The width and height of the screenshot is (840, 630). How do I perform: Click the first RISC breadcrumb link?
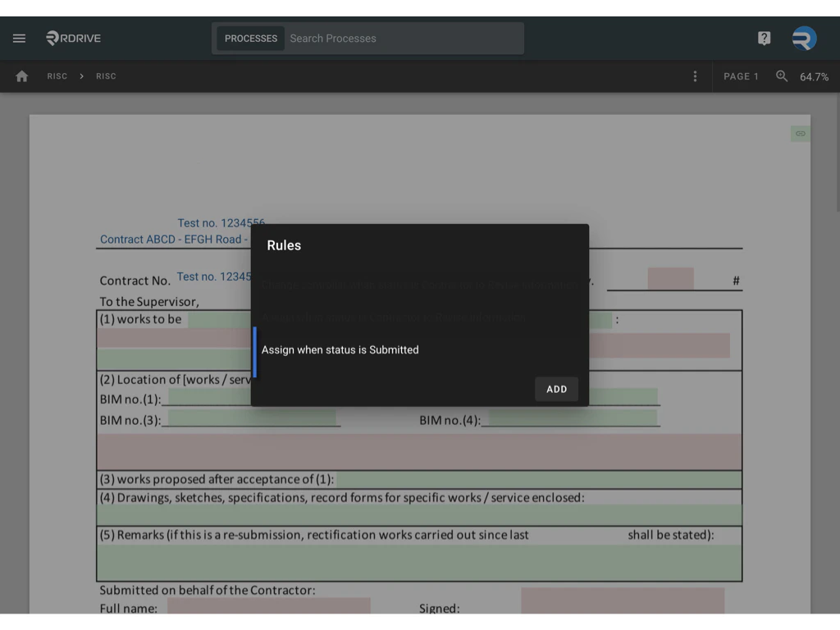coord(57,75)
